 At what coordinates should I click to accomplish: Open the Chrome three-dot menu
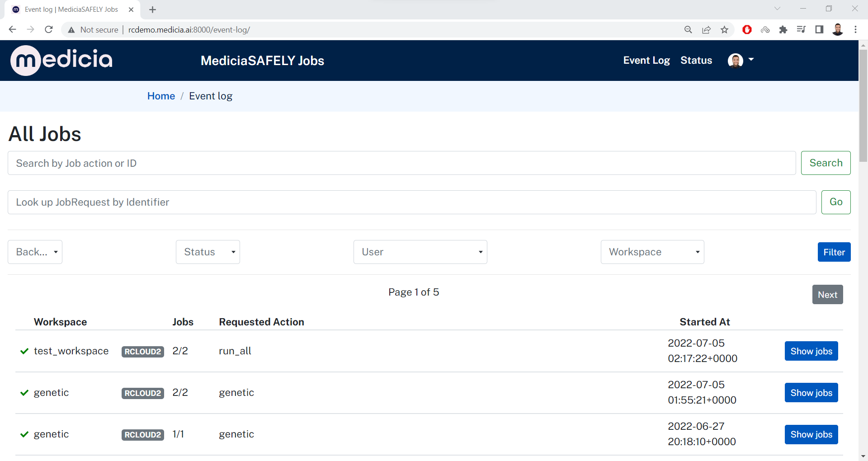point(855,29)
